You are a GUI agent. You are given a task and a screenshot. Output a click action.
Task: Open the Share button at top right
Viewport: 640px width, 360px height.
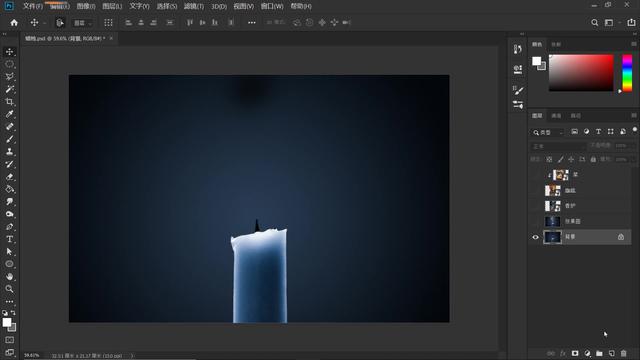(631, 23)
